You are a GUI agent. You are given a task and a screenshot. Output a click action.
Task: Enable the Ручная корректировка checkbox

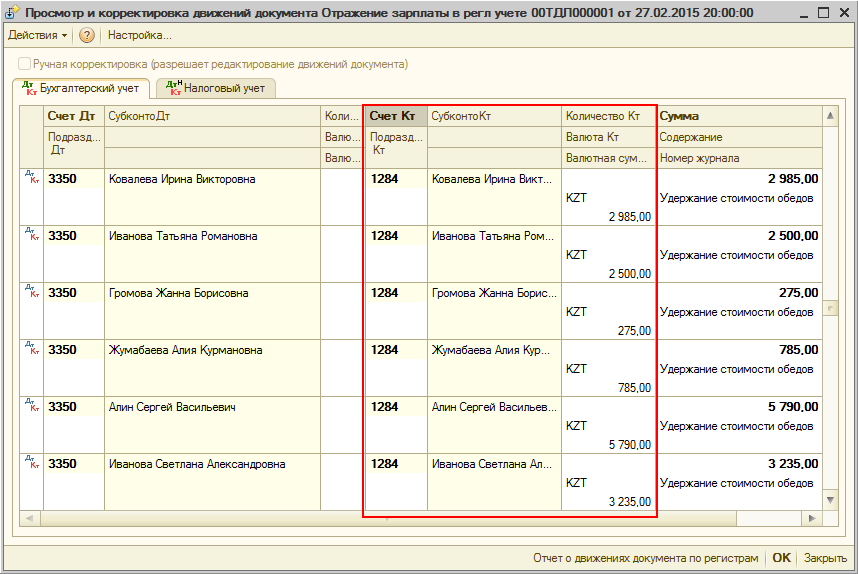coord(24,64)
